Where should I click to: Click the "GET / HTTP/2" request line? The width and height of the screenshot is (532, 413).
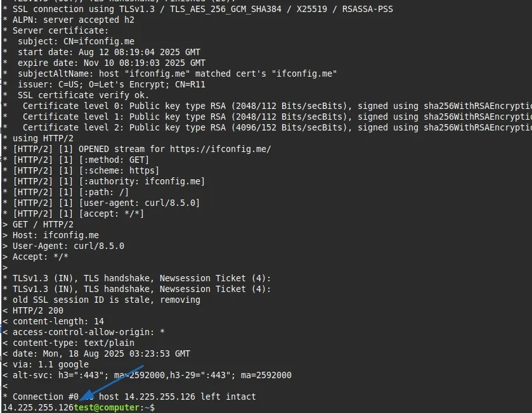43,224
